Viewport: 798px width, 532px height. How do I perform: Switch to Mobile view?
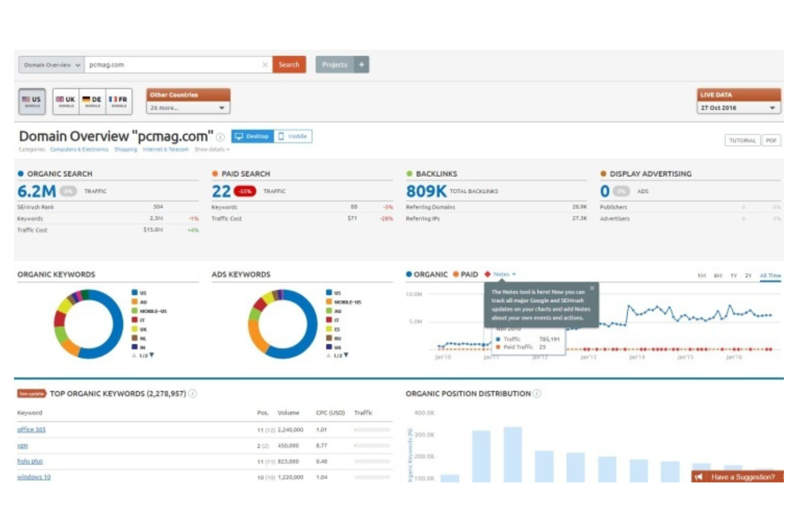click(293, 136)
